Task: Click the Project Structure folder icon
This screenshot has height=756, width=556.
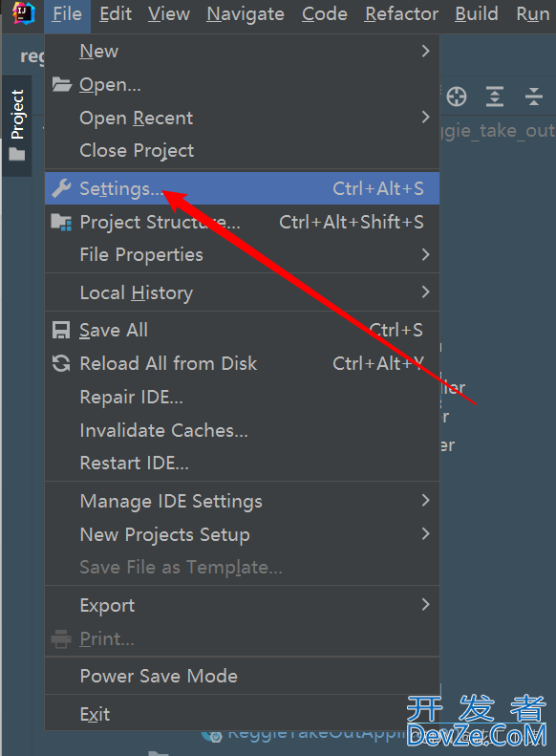Action: coord(61,223)
